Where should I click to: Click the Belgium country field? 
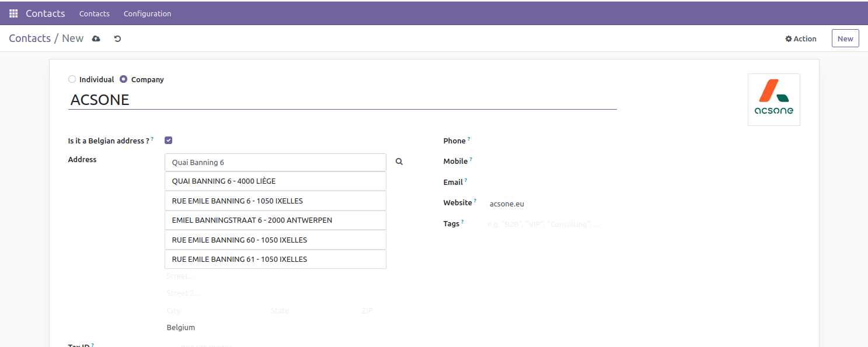click(276, 328)
